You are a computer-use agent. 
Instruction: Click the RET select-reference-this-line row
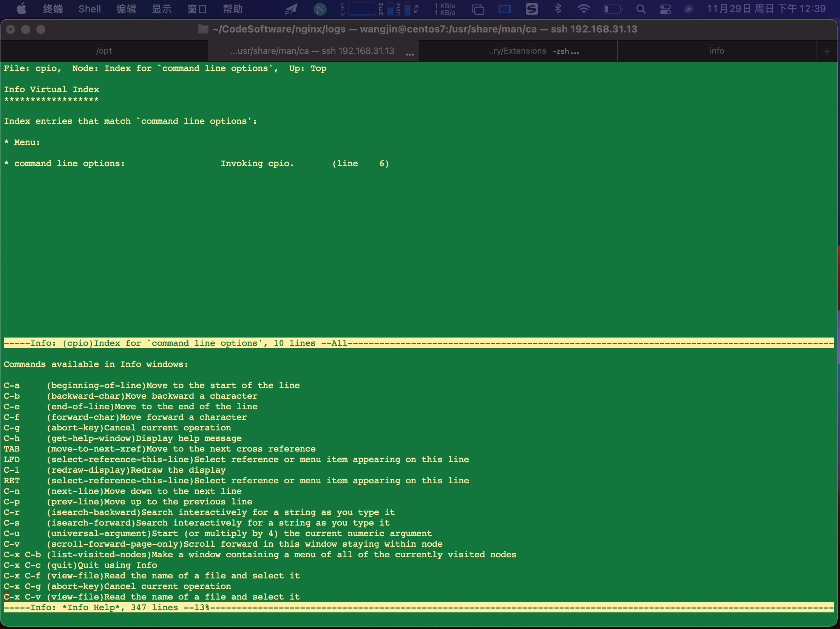[236, 481]
